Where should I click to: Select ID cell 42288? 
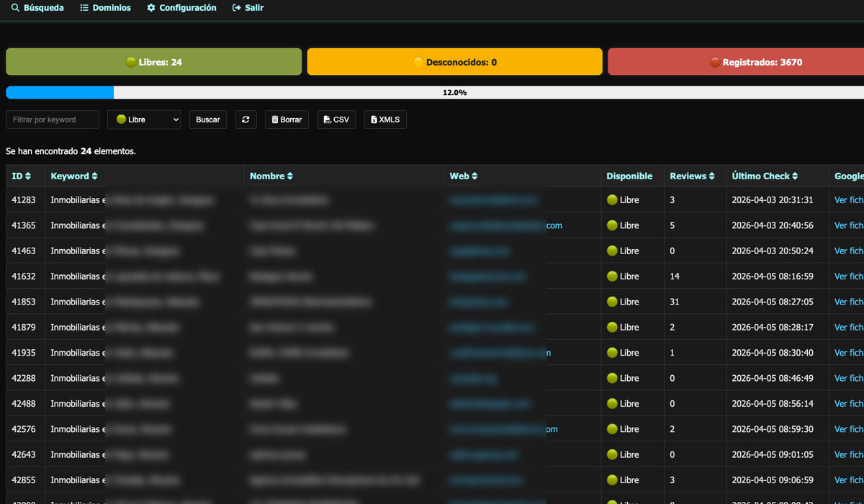(x=24, y=378)
